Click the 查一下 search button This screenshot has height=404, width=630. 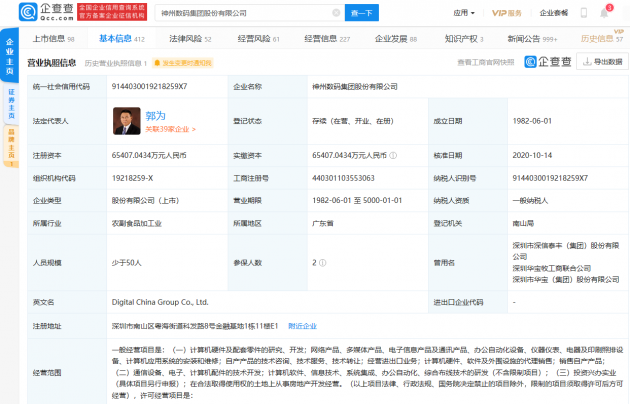pos(362,13)
